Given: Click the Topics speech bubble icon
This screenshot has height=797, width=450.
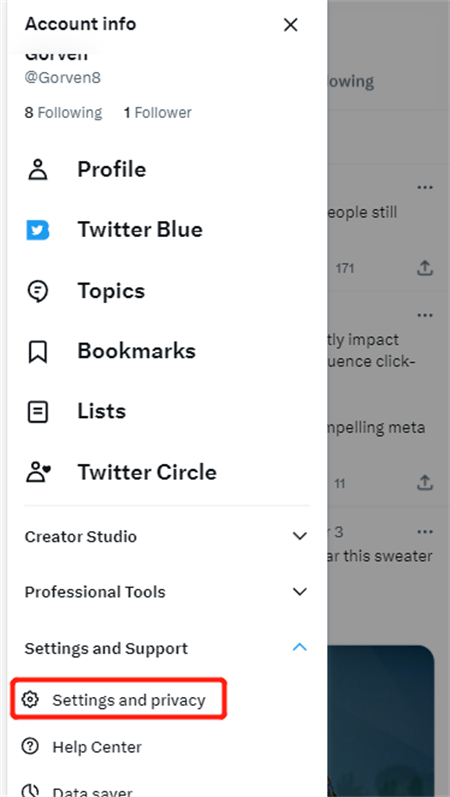Looking at the screenshot, I should (38, 291).
